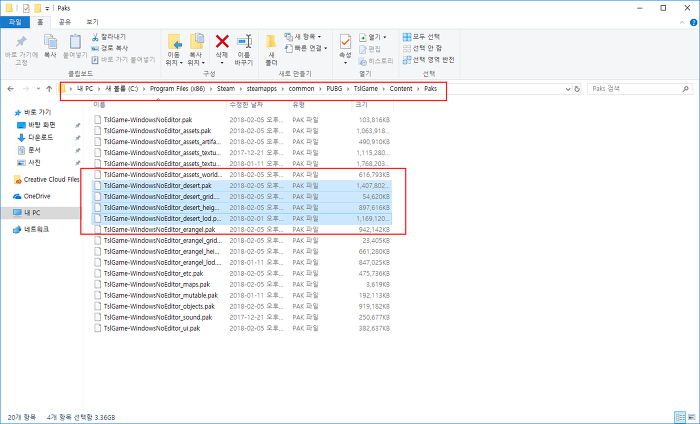Click the chevron after PUBG in address bar
Image resolution: width=700 pixels, height=424 pixels.
pos(348,89)
